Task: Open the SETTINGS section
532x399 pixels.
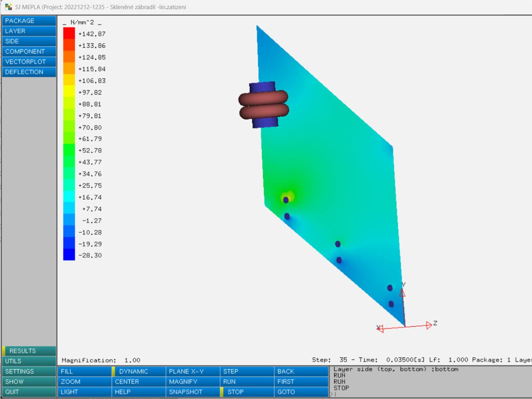Action: 29,371
